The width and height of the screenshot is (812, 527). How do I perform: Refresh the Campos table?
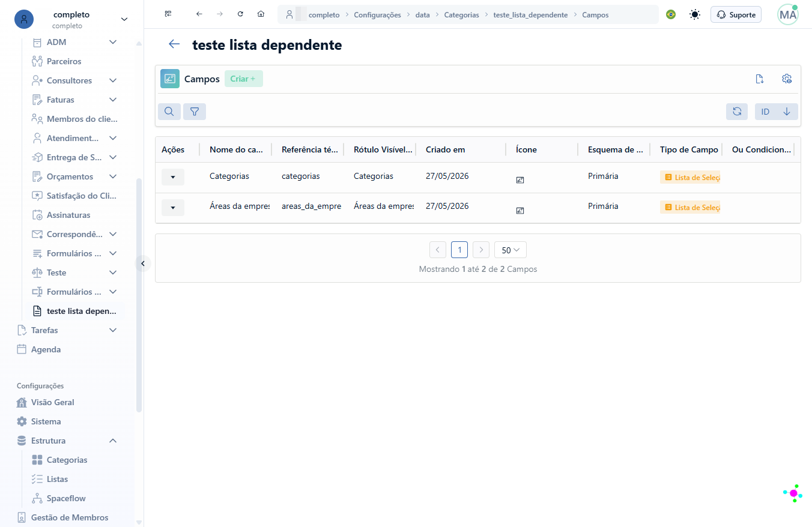pyautogui.click(x=737, y=112)
